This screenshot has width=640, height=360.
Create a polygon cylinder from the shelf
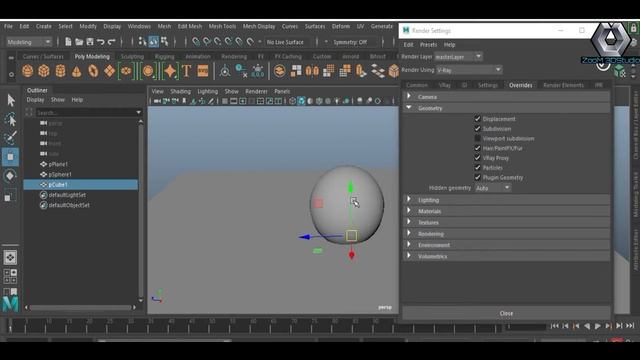(60, 71)
